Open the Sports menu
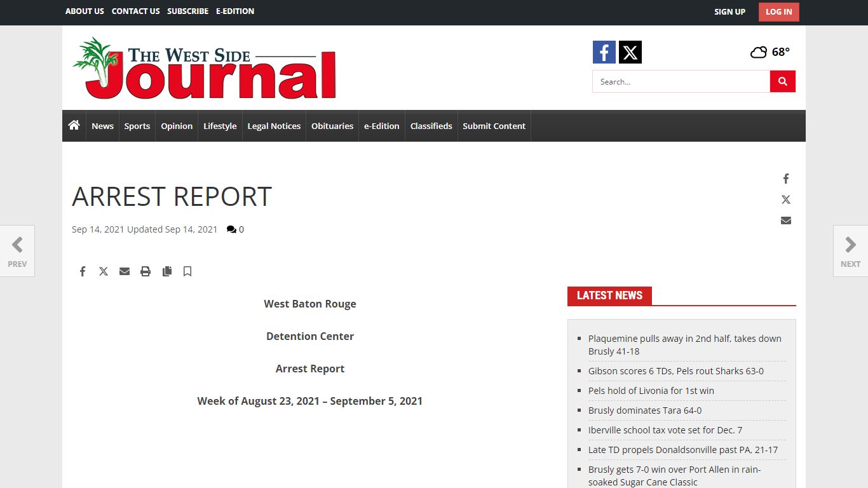 pyautogui.click(x=137, y=126)
